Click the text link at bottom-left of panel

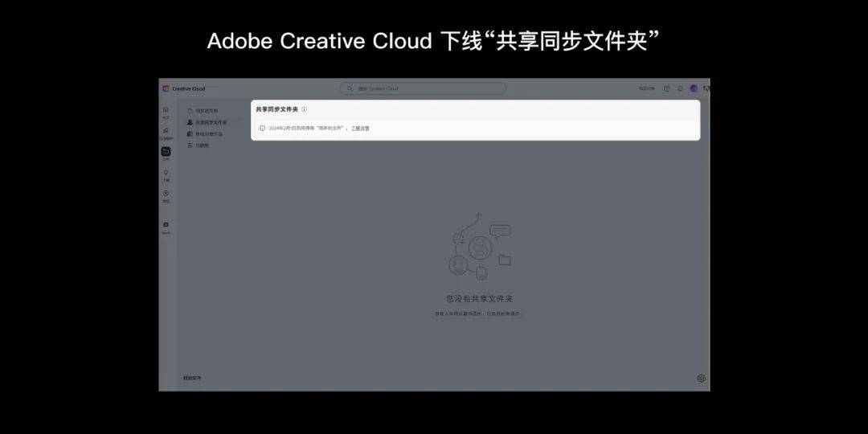pyautogui.click(x=192, y=378)
